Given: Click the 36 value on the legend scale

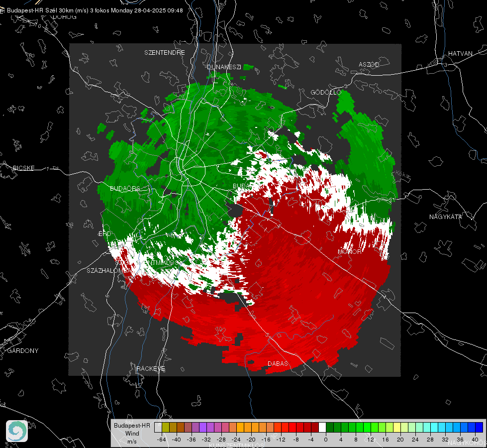Looking at the screenshot, I should [x=460, y=440].
